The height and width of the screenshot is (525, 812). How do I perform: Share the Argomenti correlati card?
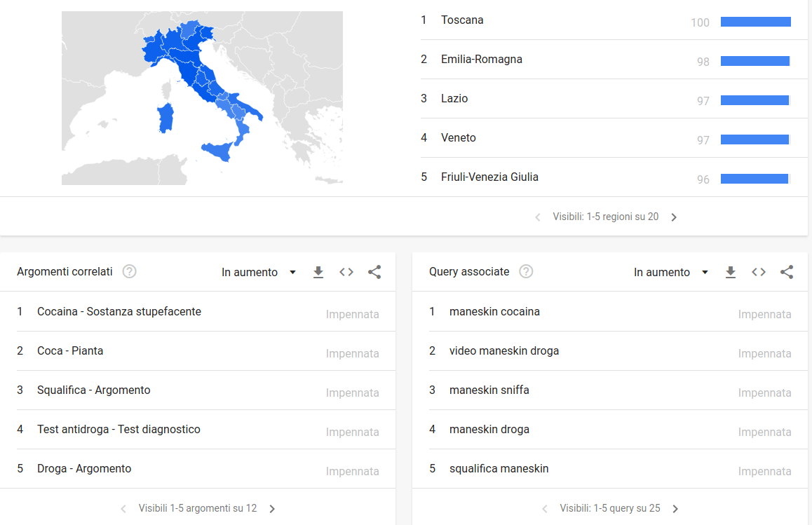point(374,273)
